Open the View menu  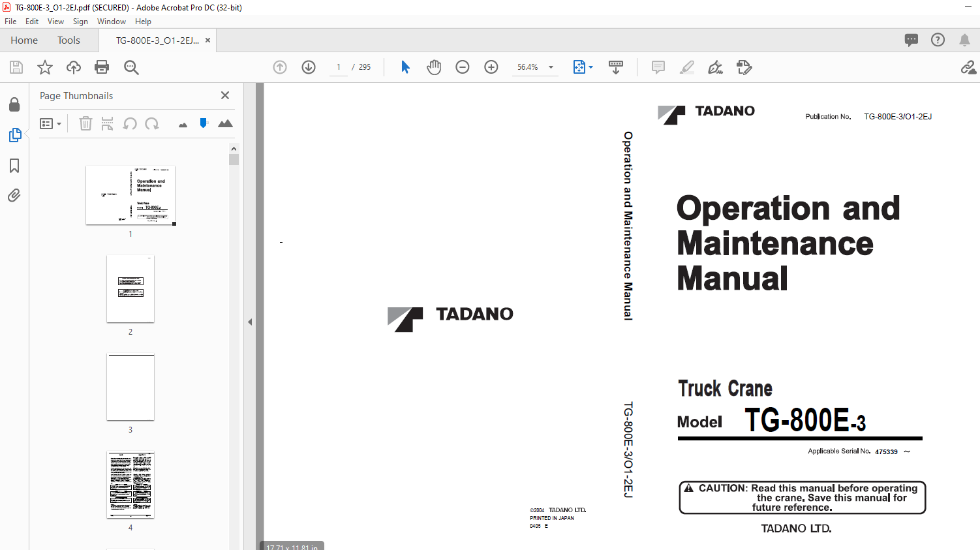tap(56, 22)
